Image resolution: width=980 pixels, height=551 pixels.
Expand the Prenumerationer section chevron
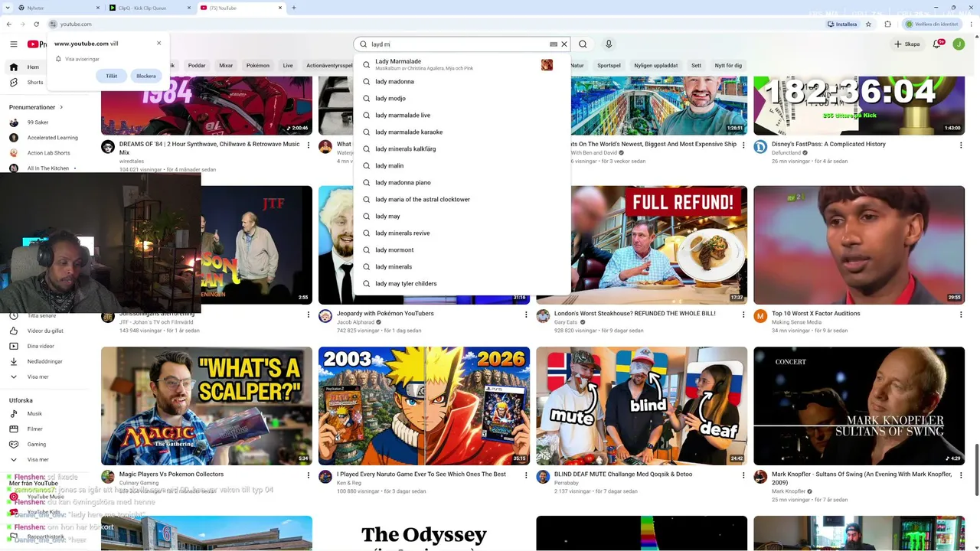[61, 107]
